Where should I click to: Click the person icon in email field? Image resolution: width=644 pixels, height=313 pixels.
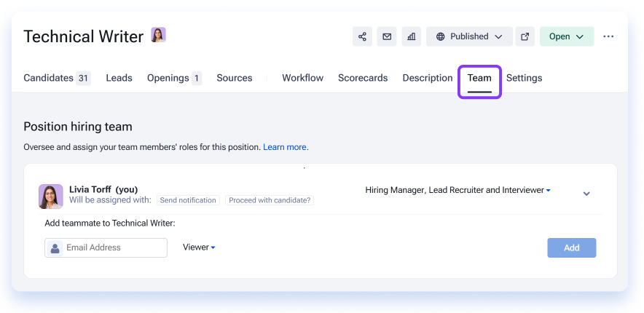(x=55, y=247)
